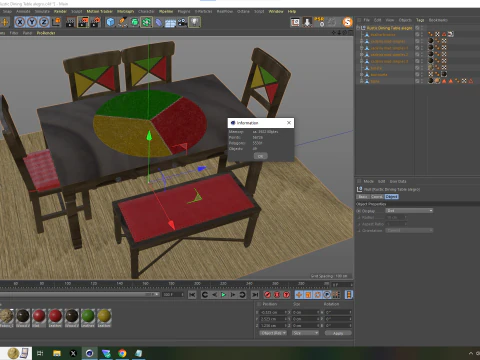Toggle Rotation keyframe recording icon

318,295
